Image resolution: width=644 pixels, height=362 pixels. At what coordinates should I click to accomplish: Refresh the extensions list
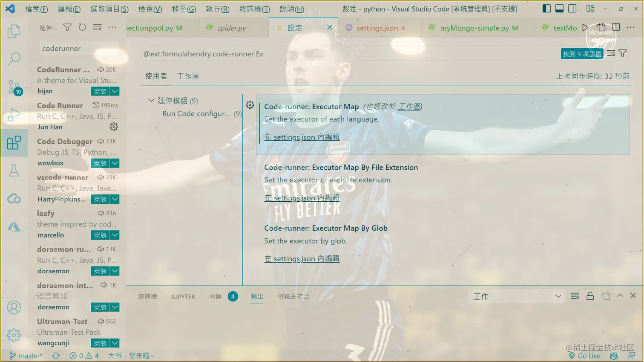[82, 28]
